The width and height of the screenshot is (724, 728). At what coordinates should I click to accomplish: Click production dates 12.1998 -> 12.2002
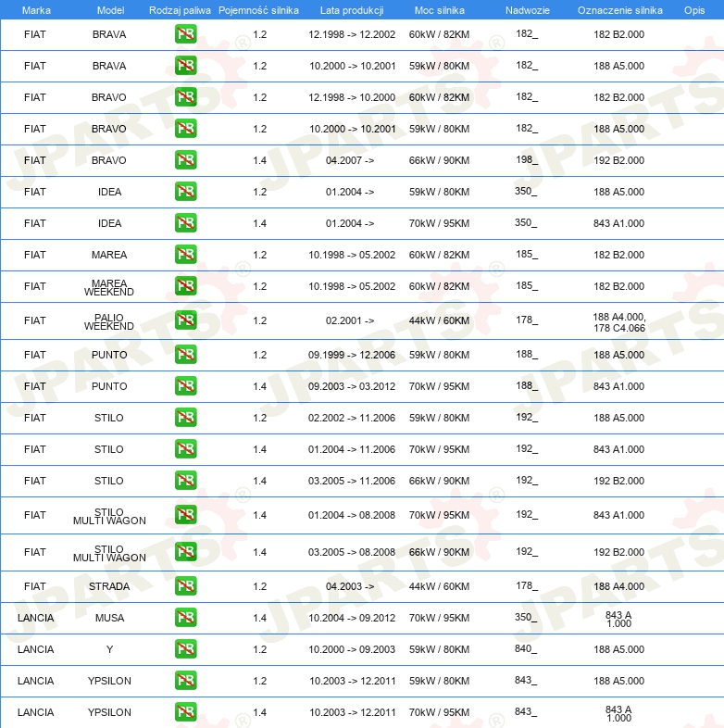pyautogui.click(x=352, y=34)
